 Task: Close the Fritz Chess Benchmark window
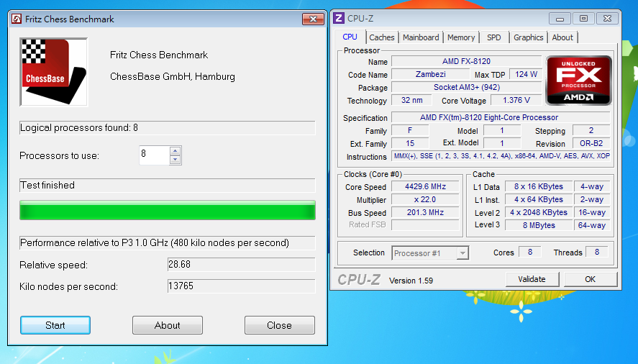[313, 19]
